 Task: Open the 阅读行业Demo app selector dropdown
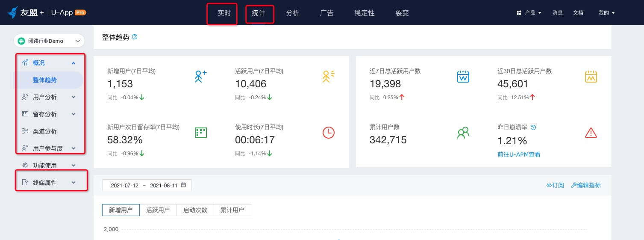tap(49, 41)
